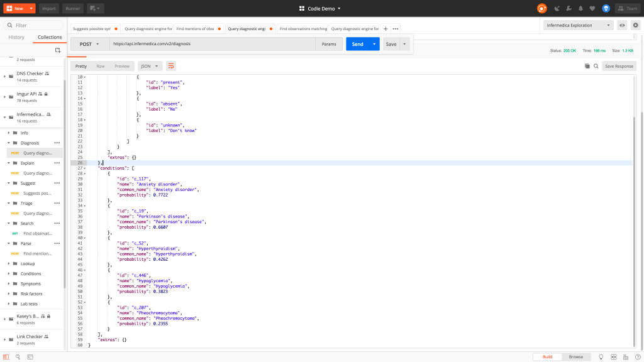Open 'Find observations matching' request tab
The width and height of the screenshot is (644, 362).
(303, 29)
